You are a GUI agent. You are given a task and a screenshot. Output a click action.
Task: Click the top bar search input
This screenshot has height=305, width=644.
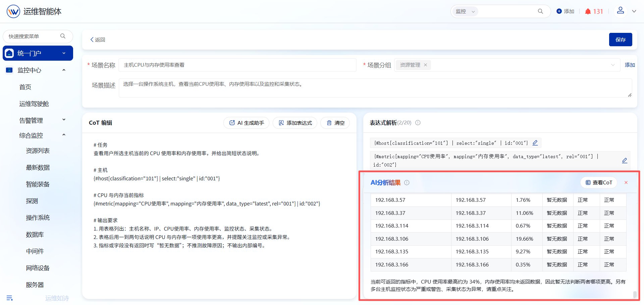click(507, 11)
